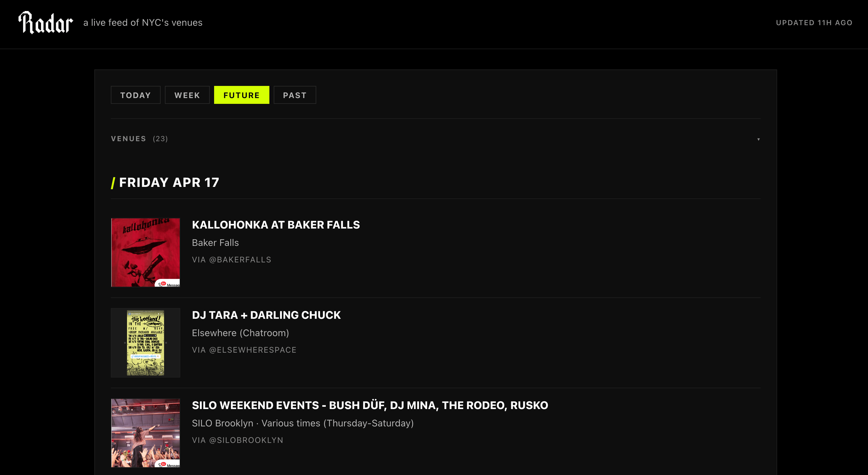The height and width of the screenshot is (475, 868).
Task: Visit the VIA @SILOBROOKLYN source link
Action: click(x=238, y=440)
